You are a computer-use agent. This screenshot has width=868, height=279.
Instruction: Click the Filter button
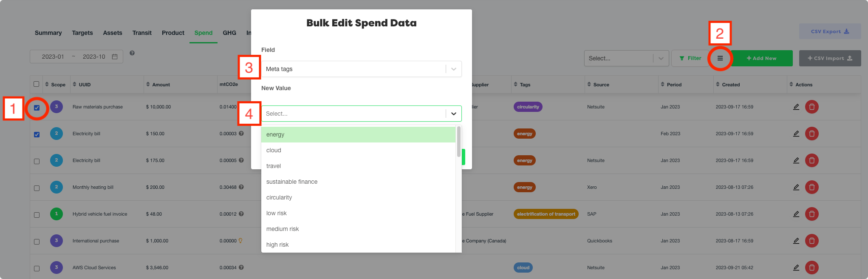pyautogui.click(x=690, y=58)
